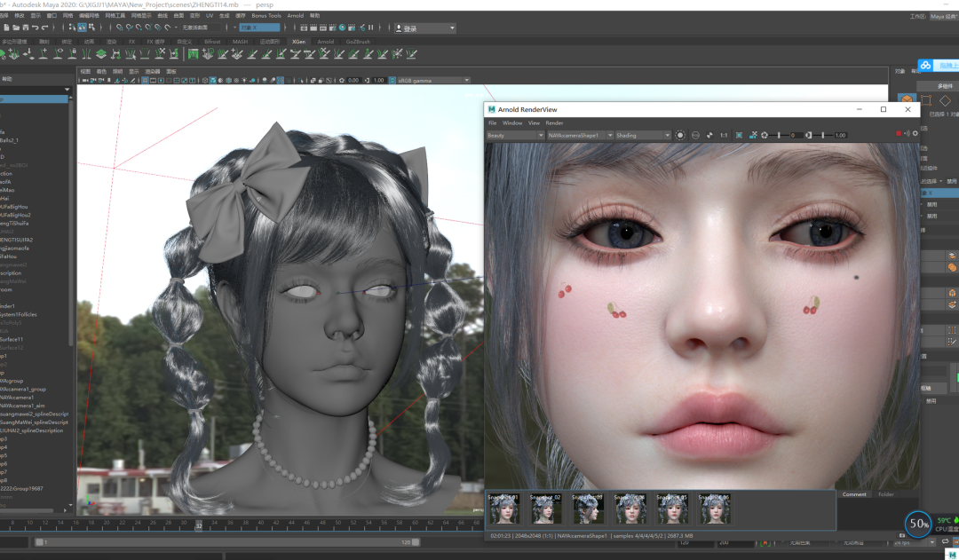
Task: Switch to the Comment tab
Action: [853, 494]
